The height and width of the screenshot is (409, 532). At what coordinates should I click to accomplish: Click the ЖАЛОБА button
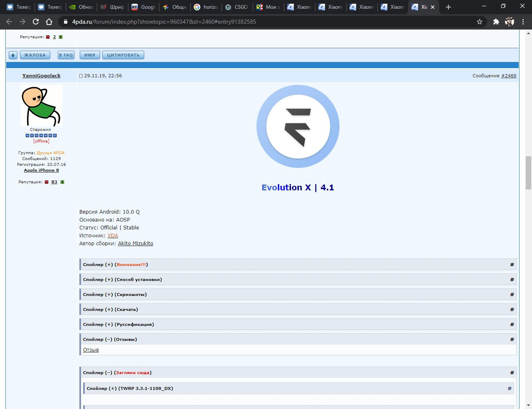pyautogui.click(x=35, y=55)
